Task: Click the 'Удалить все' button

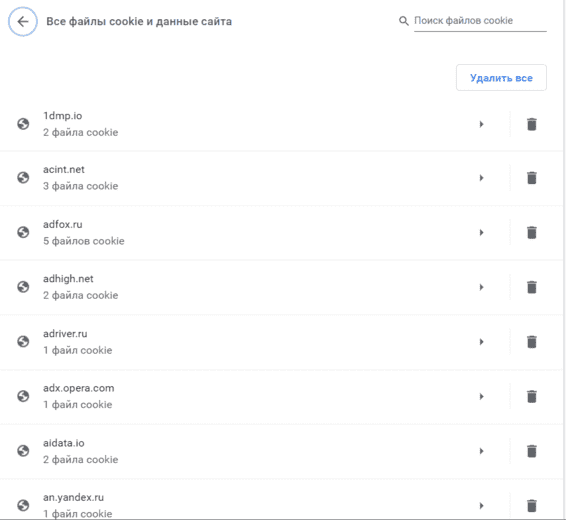Action: [x=501, y=78]
